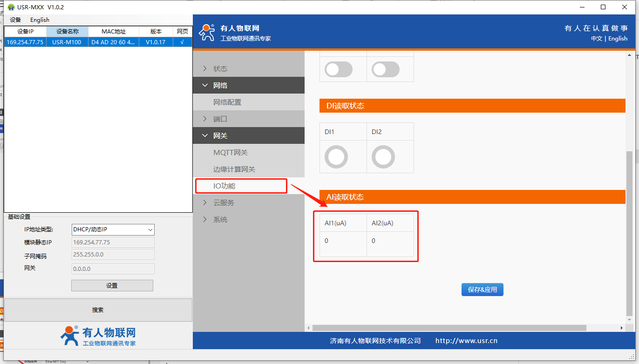Click the horizontal scrollbar thumb
This screenshot has height=364, width=639.
coord(449,328)
